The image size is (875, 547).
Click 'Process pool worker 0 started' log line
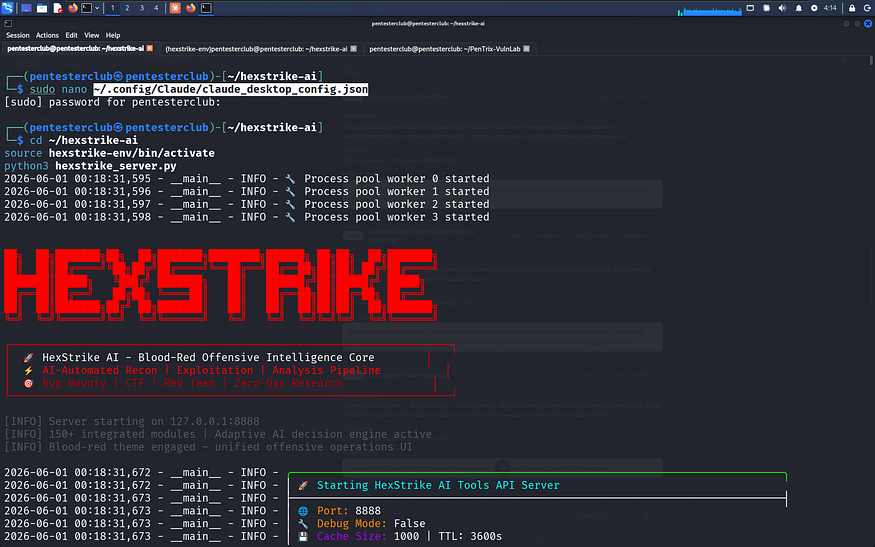pyautogui.click(x=247, y=179)
